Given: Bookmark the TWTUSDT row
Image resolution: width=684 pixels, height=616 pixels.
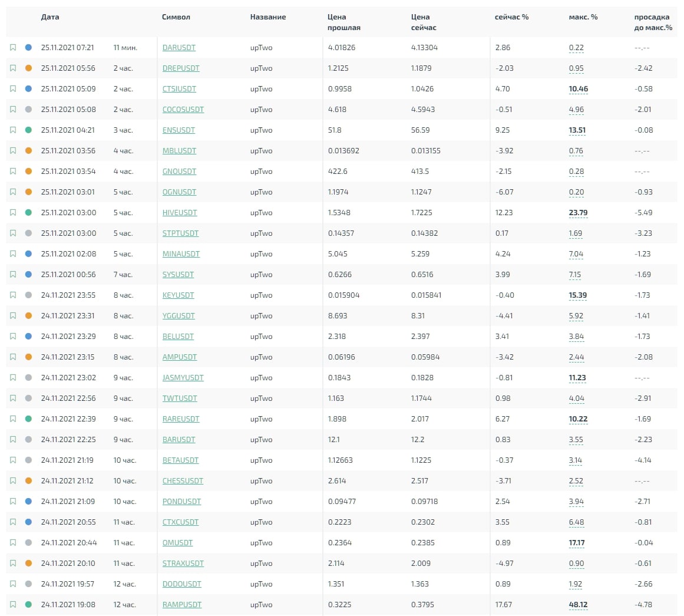Looking at the screenshot, I should pos(13,398).
